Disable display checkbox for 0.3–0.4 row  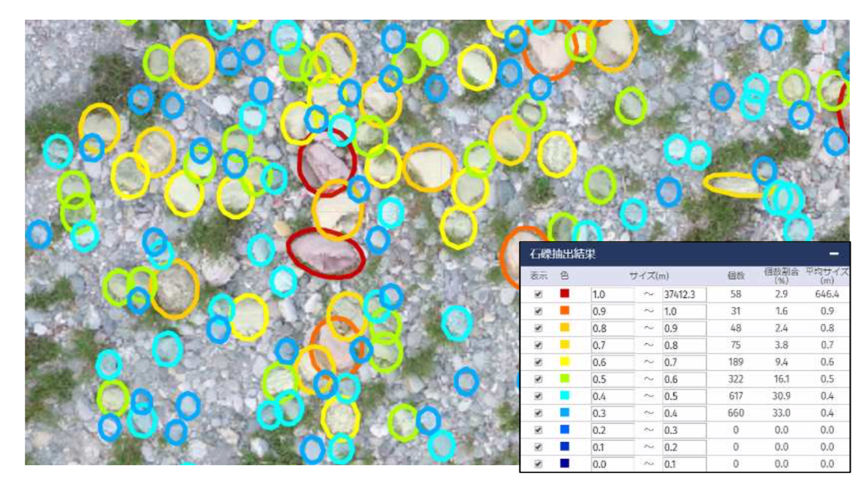[x=538, y=413]
